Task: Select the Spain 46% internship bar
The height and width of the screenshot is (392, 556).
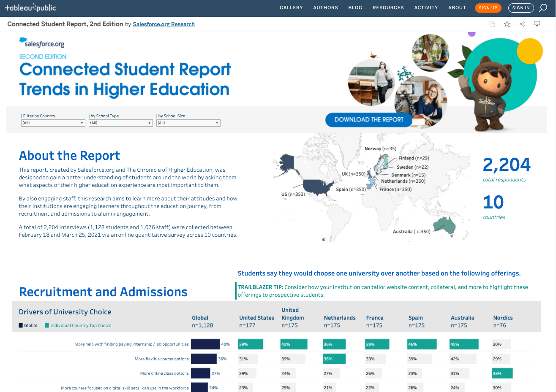Action: point(422,344)
